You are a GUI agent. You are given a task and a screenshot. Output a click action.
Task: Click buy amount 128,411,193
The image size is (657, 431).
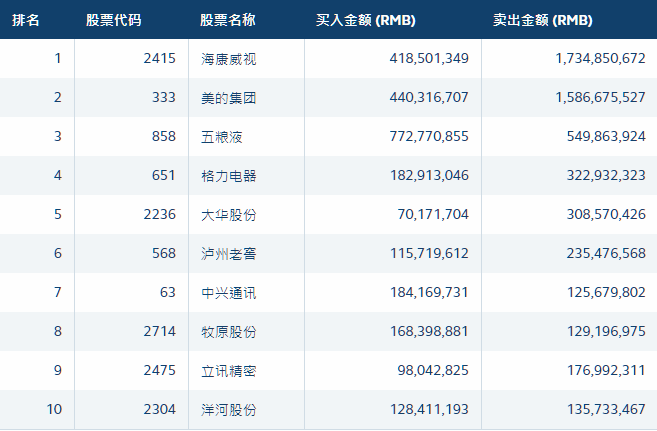tap(429, 409)
